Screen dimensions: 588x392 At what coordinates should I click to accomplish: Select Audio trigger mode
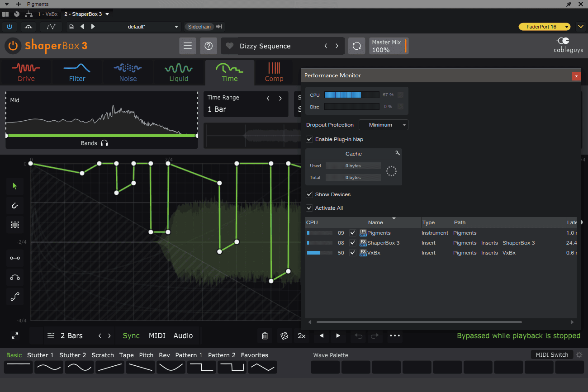coord(183,335)
